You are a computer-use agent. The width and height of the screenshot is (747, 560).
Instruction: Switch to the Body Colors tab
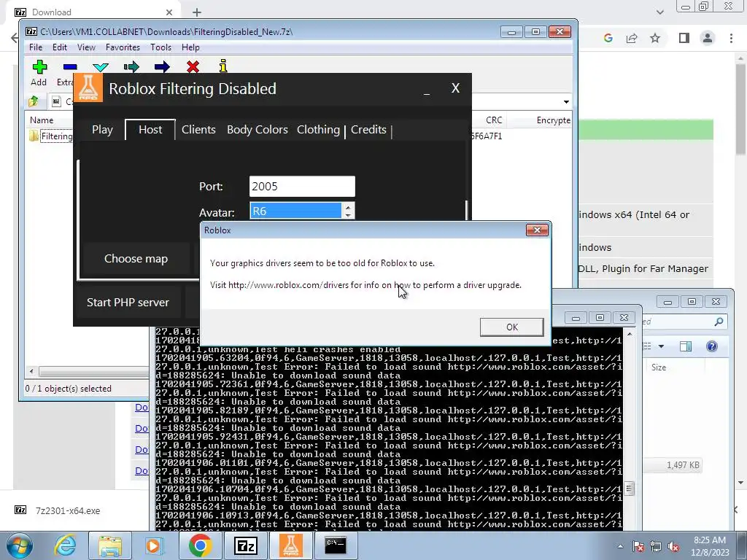click(x=258, y=130)
